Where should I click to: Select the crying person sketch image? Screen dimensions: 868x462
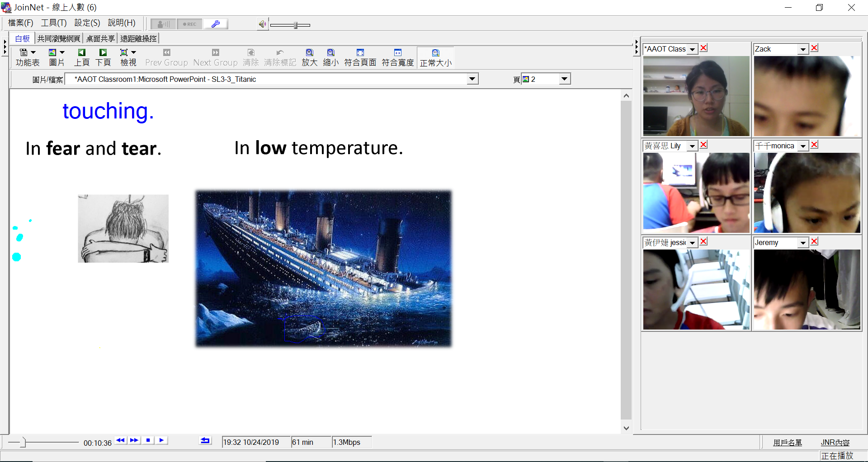[x=123, y=228]
